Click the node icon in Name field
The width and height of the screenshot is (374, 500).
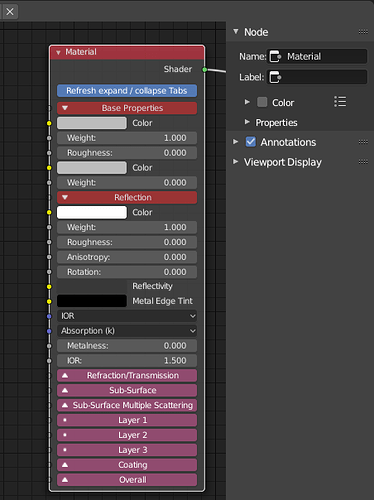pos(275,56)
